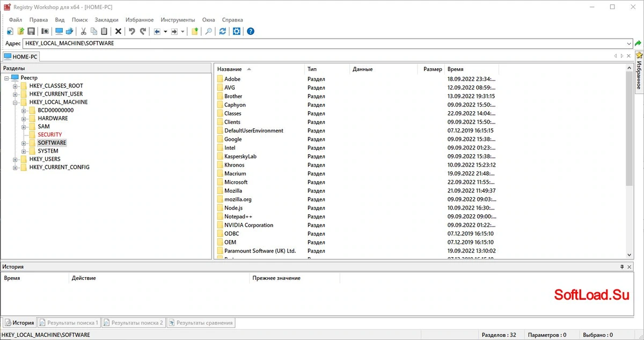Viewport: 644px width, 340px height.
Task: Open the Правка menu
Action: pyautogui.click(x=39, y=20)
